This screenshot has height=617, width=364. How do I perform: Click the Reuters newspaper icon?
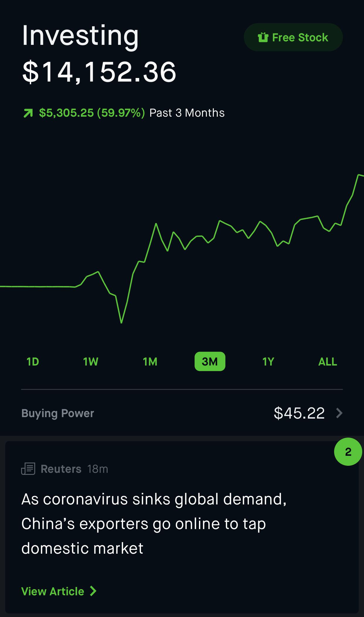pos(28,469)
